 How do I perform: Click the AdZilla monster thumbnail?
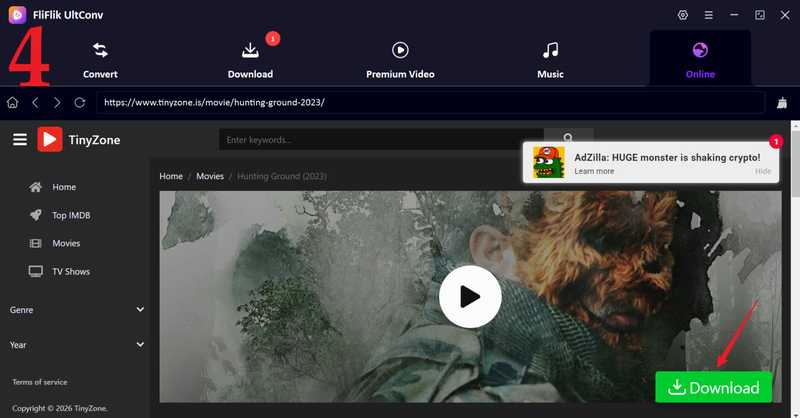[549, 162]
